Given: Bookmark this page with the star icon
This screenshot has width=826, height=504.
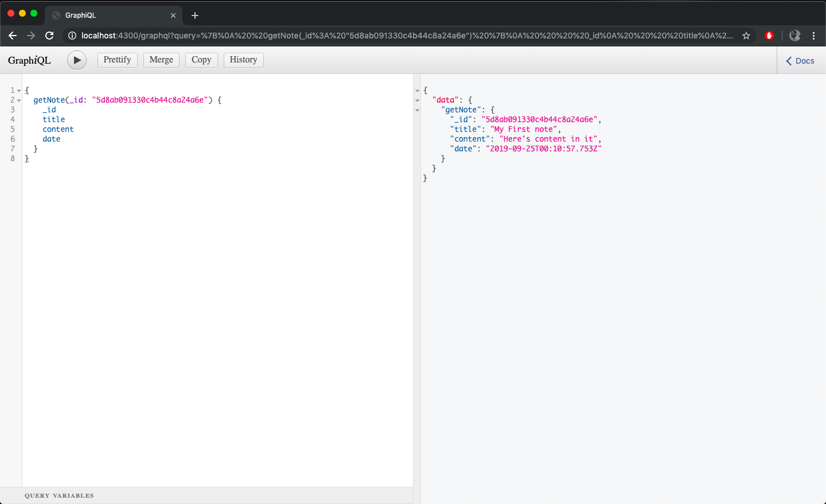Looking at the screenshot, I should 746,36.
